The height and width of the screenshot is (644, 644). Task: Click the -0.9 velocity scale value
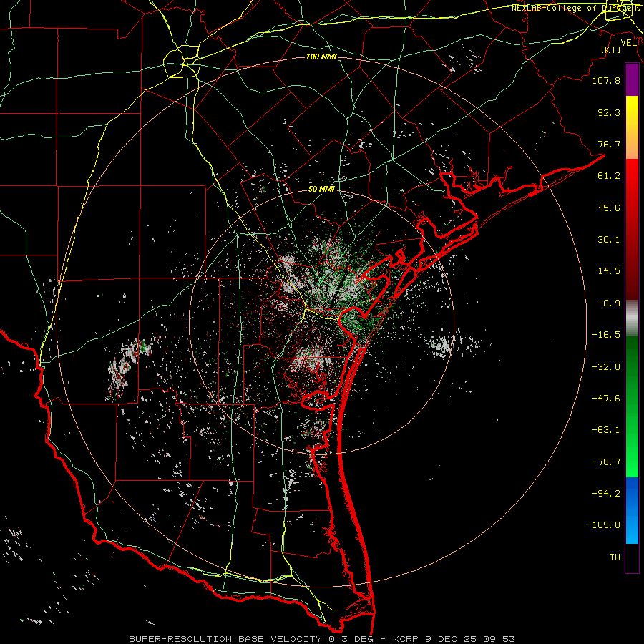609,303
